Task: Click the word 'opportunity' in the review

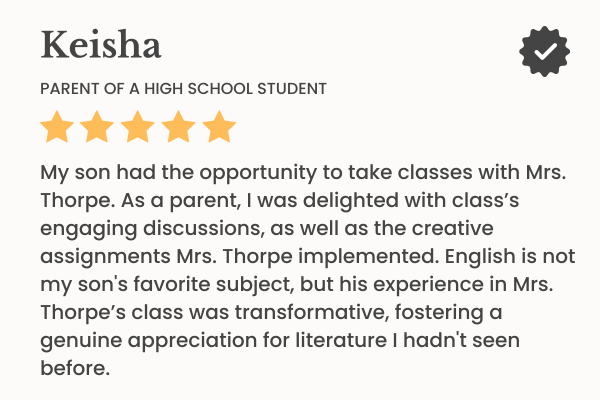Action: pos(258,173)
